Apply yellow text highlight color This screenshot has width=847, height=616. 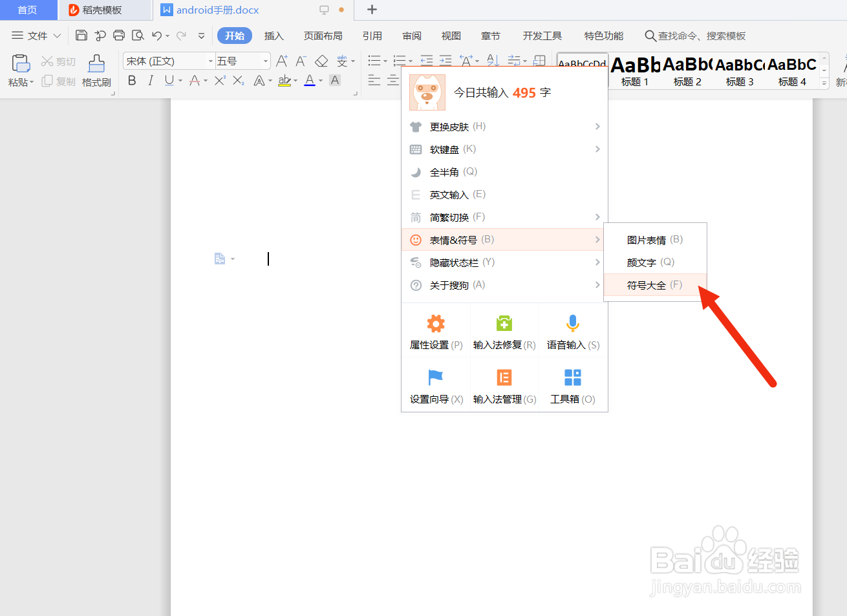point(284,80)
